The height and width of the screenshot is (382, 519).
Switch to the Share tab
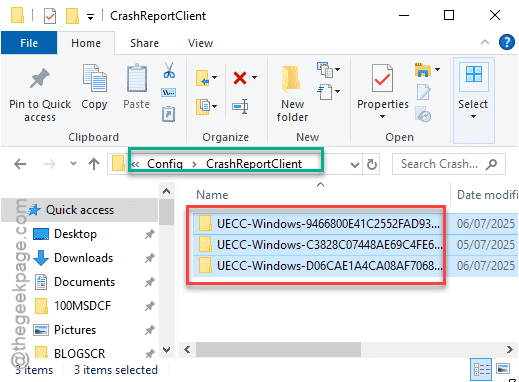144,43
